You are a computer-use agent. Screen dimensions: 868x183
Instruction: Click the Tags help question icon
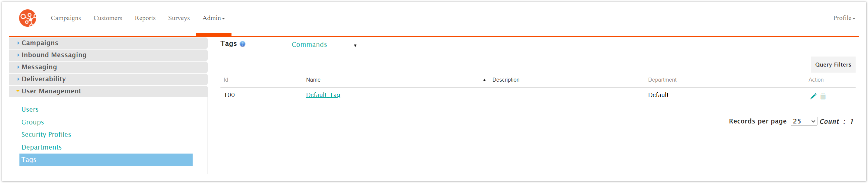click(x=242, y=44)
